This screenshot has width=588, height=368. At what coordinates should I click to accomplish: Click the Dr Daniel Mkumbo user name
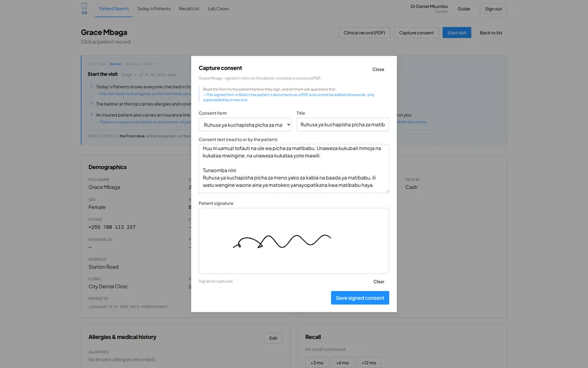coord(429,6)
